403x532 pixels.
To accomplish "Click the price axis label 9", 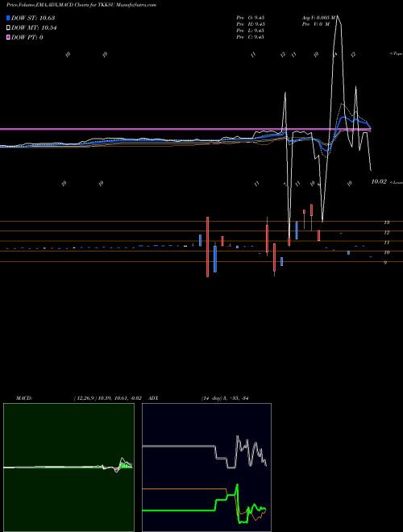I will coord(385,262).
